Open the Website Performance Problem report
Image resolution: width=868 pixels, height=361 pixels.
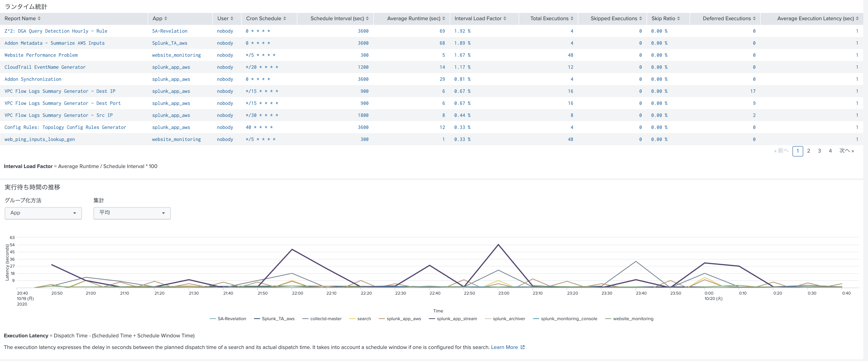pyautogui.click(x=41, y=55)
